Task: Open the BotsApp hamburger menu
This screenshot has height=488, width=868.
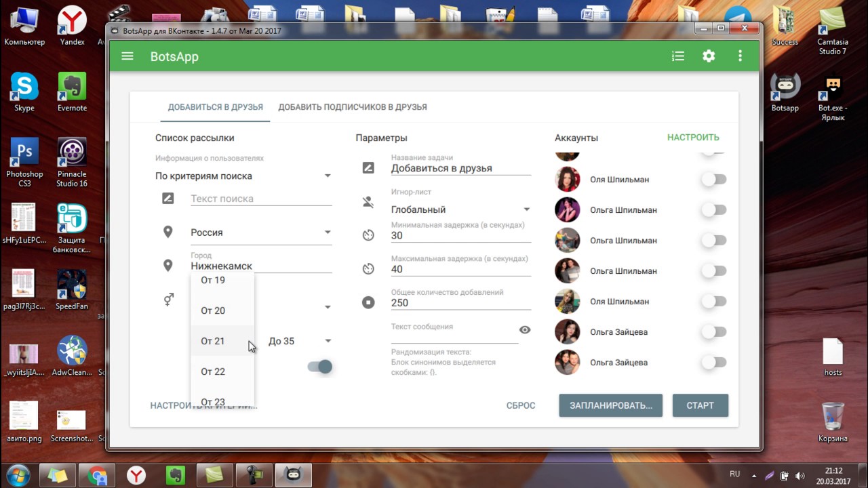Action: coord(127,56)
